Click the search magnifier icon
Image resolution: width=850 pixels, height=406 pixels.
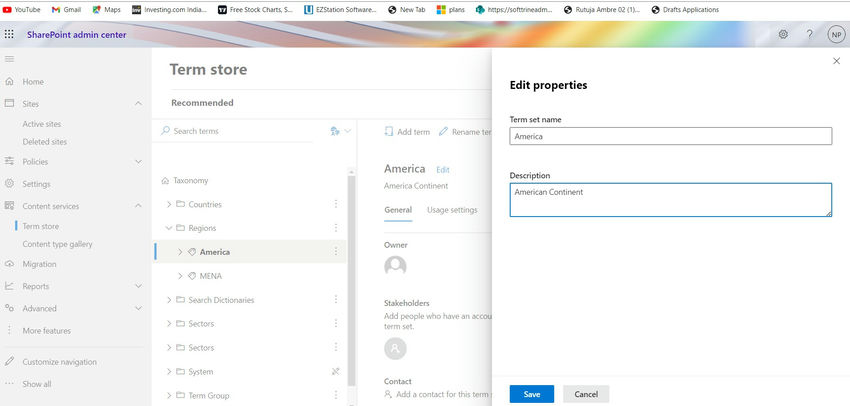click(166, 131)
